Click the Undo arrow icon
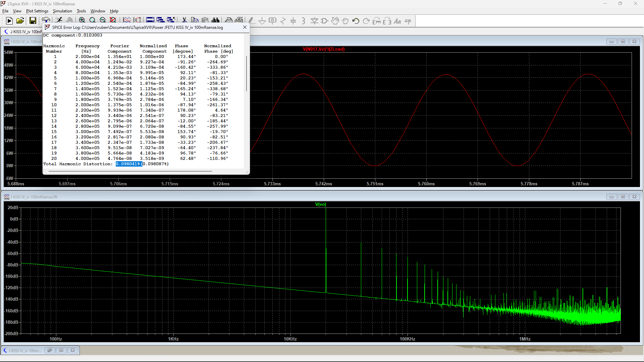The height and width of the screenshot is (362, 644). [x=356, y=21]
